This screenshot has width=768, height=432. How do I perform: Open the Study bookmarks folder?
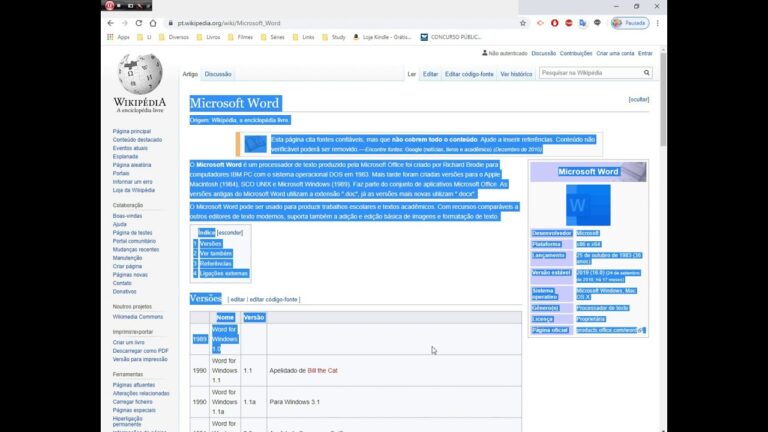click(x=334, y=37)
